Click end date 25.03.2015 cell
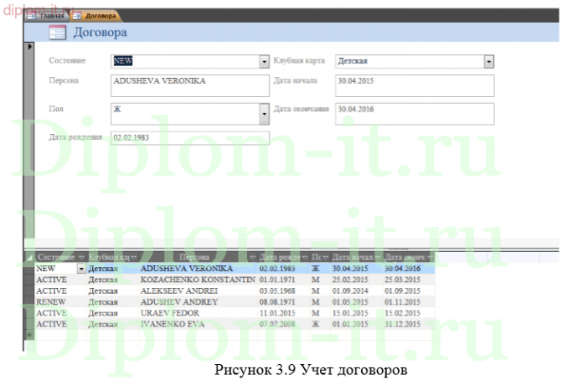The width and height of the screenshot is (588, 385). coord(409,280)
